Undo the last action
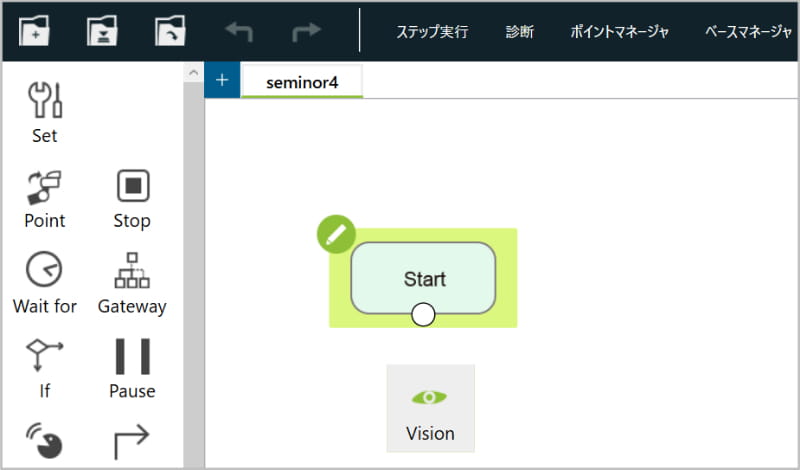 coord(239,32)
